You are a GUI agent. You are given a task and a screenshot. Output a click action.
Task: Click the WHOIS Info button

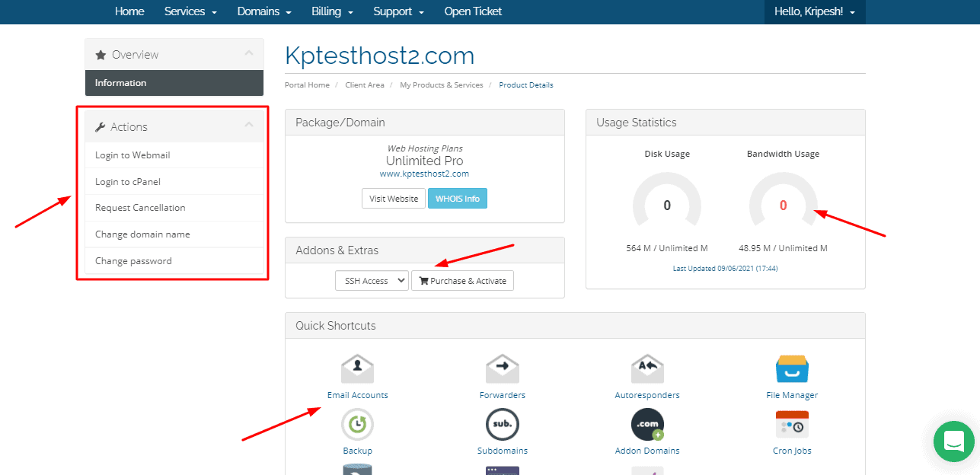[x=457, y=199]
